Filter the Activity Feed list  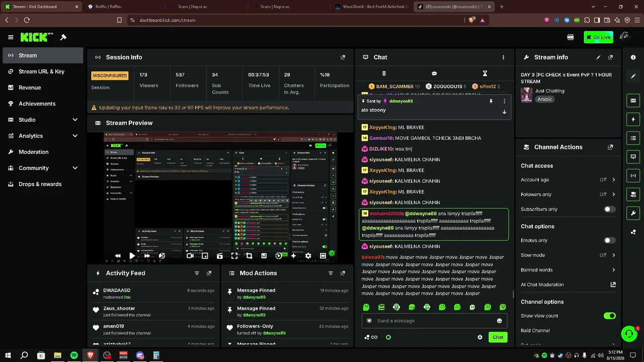197,273
